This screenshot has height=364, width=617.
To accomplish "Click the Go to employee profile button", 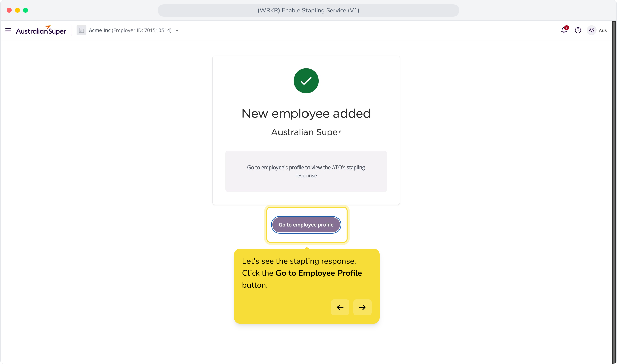I will click(x=306, y=225).
